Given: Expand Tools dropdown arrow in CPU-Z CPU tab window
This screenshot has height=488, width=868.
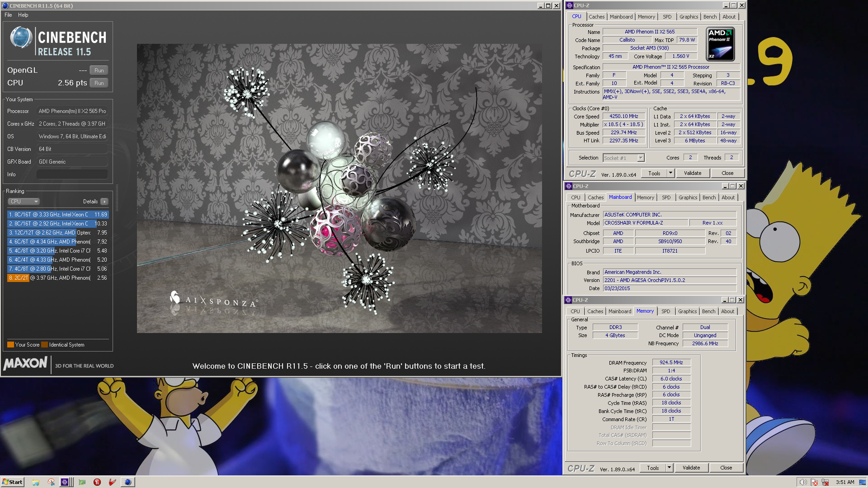Looking at the screenshot, I should click(x=670, y=173).
